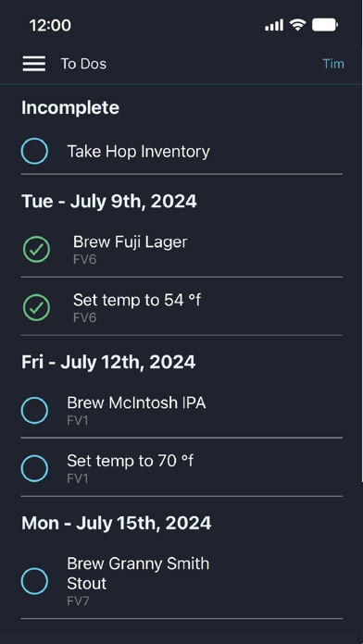The image size is (363, 644).
Task: Uncheck Set temp to 54 °f checkmark
Action: 36,307
